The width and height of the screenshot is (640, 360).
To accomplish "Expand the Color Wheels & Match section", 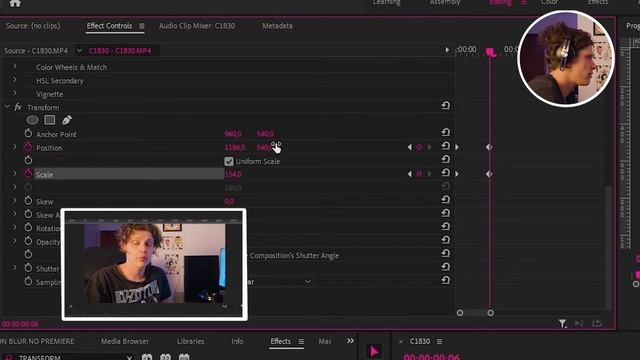I will (x=15, y=66).
